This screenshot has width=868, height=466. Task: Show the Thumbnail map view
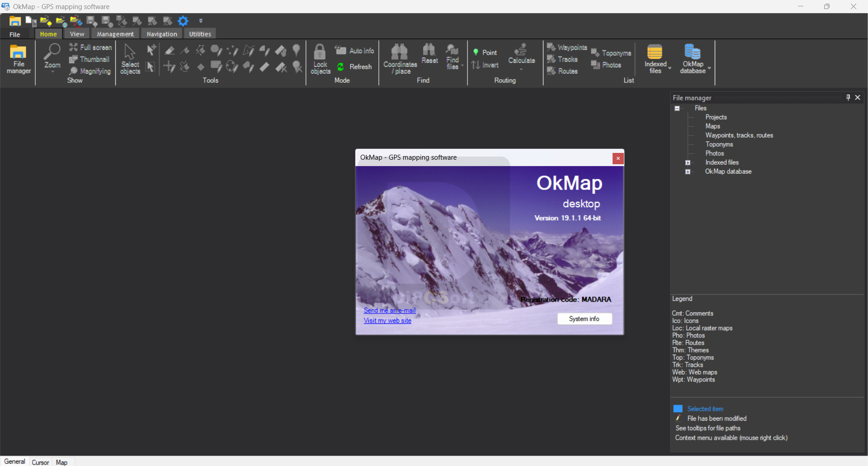click(90, 59)
